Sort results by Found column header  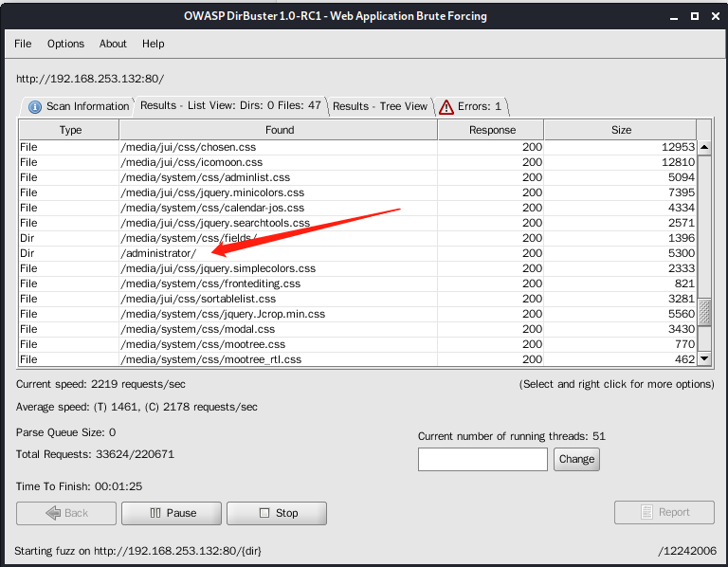click(x=279, y=130)
